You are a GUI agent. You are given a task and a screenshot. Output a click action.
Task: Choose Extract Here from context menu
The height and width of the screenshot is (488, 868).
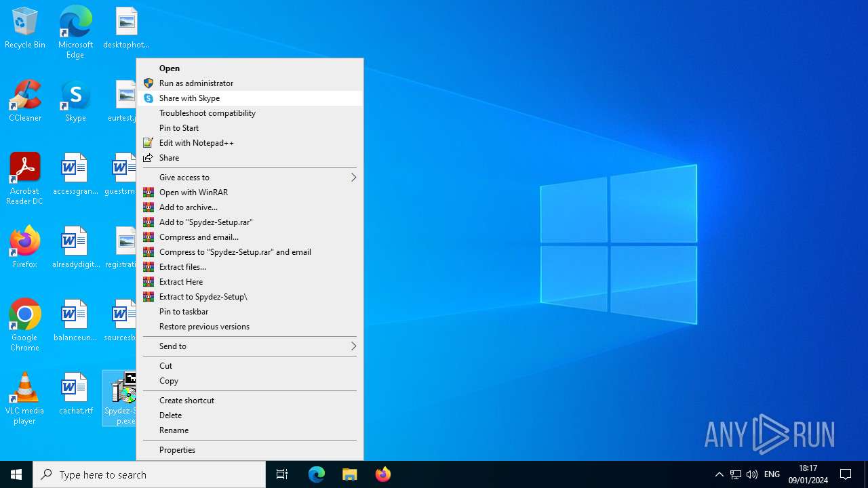[x=181, y=282]
